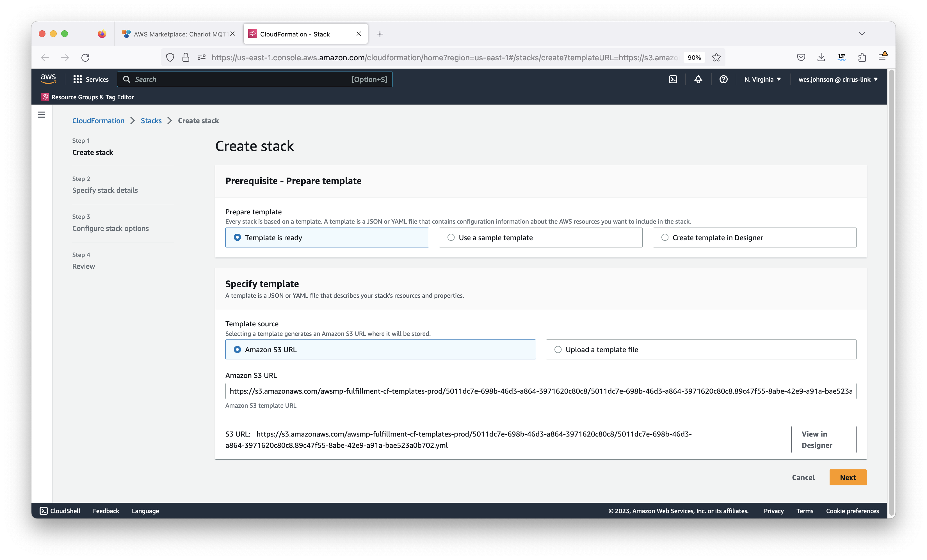Go back with the browser back arrow
The image size is (927, 560).
45,58
